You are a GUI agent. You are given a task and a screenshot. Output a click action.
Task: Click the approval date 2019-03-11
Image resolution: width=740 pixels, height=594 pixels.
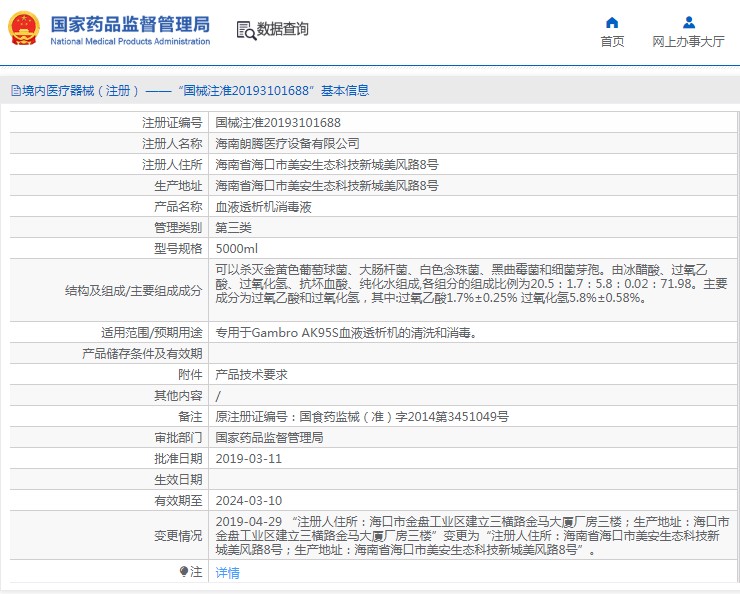click(249, 458)
